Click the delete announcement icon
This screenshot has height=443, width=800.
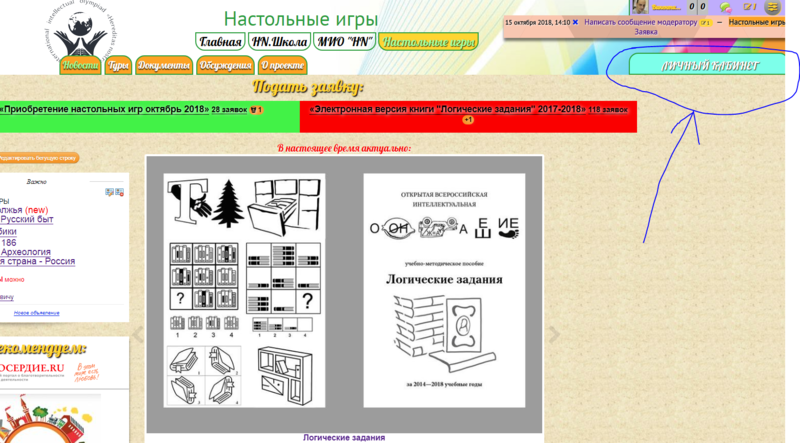[x=119, y=192]
